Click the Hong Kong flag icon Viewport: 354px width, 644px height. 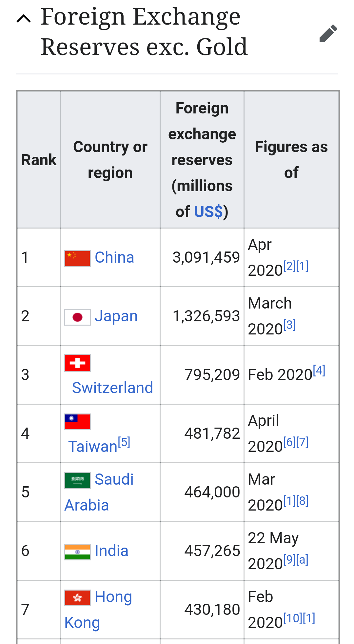(77, 598)
